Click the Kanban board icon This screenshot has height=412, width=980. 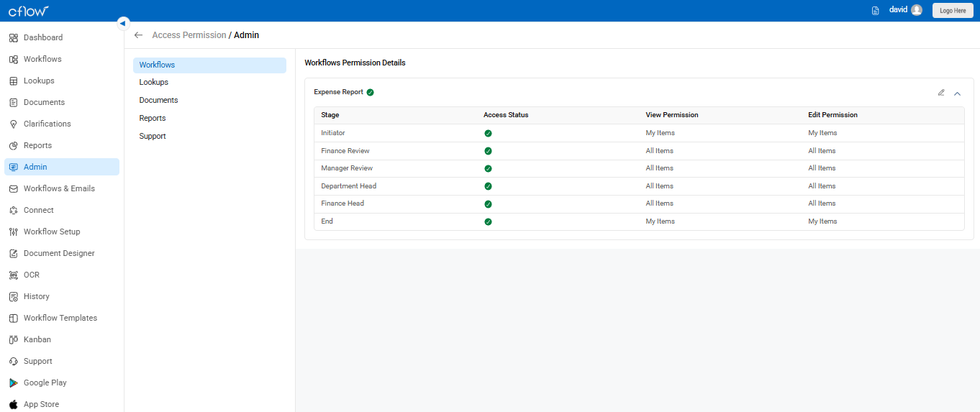click(14, 339)
